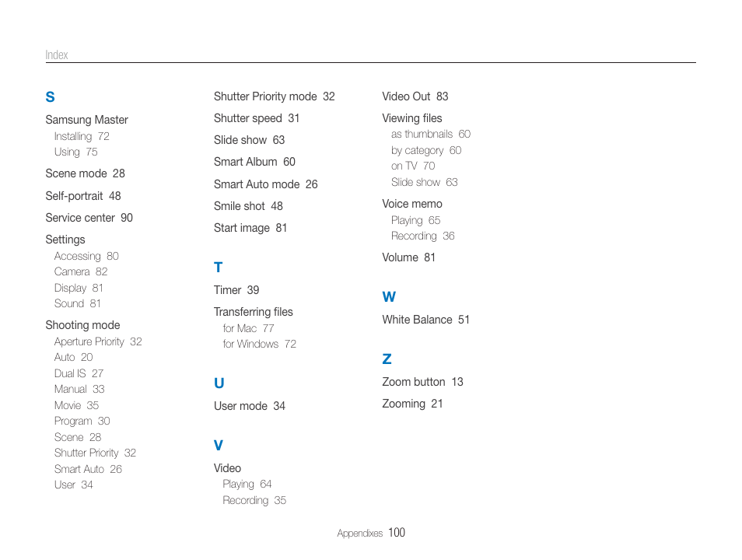Click the User mode 34 entry

coord(250,406)
